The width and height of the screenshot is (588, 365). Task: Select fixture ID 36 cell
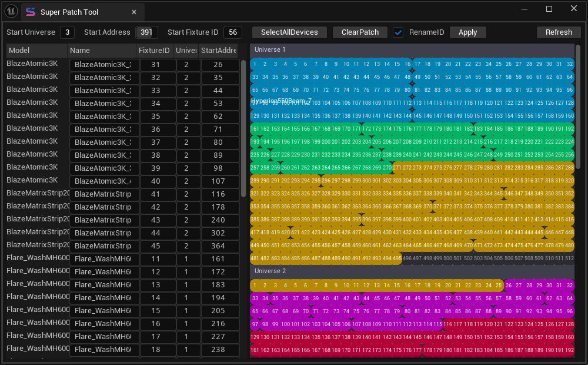tap(156, 129)
